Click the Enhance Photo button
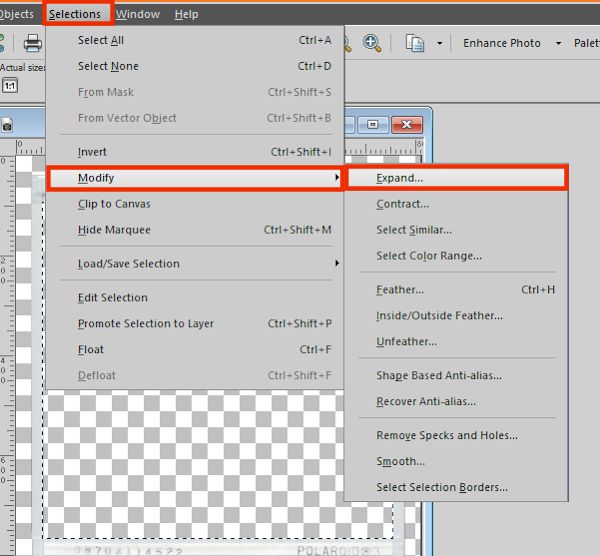 pyautogui.click(x=502, y=43)
